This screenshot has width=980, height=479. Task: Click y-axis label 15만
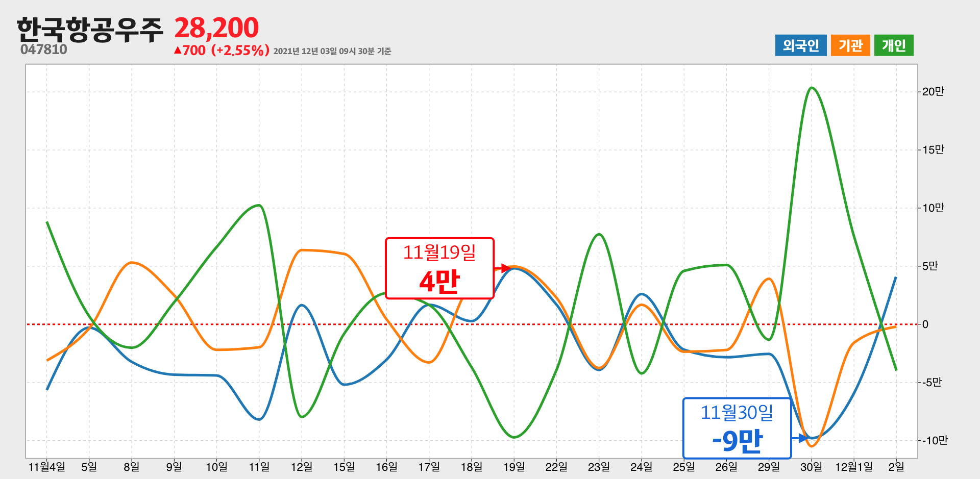pos(933,150)
